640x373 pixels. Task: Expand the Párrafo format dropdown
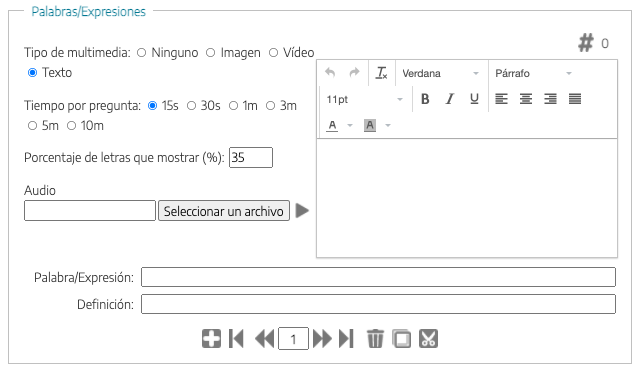tap(534, 73)
